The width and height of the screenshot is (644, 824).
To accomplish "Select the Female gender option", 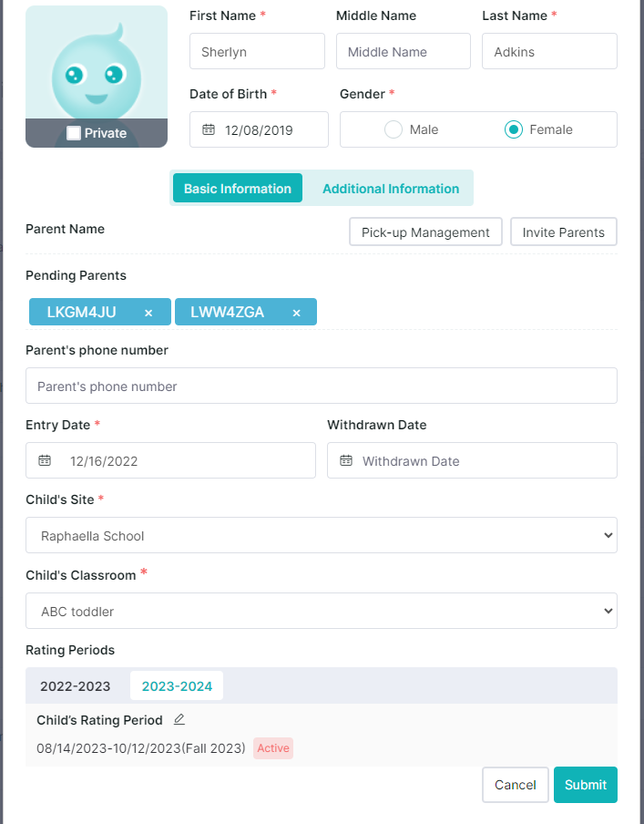I will pos(513,129).
